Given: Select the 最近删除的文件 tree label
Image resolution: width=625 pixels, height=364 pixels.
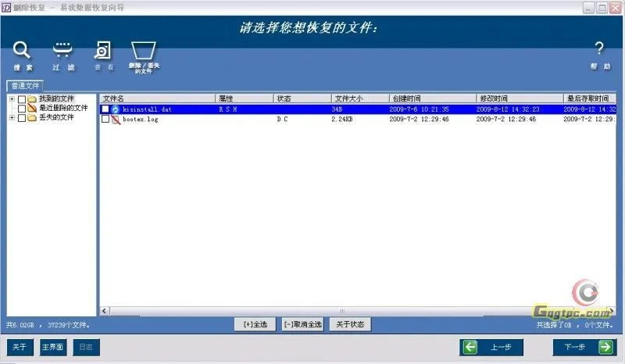Looking at the screenshot, I should click(63, 108).
